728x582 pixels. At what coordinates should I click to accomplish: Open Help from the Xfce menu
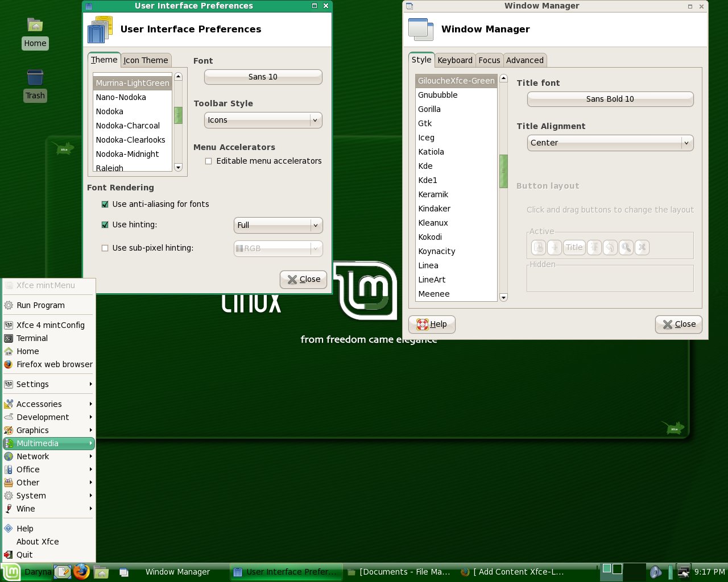pyautogui.click(x=49, y=529)
